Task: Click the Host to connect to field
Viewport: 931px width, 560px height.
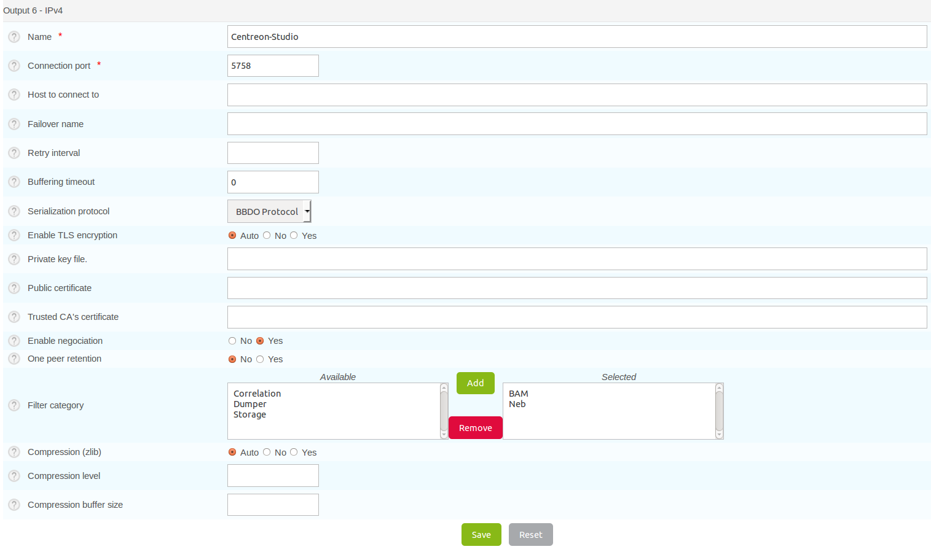Action: click(576, 95)
